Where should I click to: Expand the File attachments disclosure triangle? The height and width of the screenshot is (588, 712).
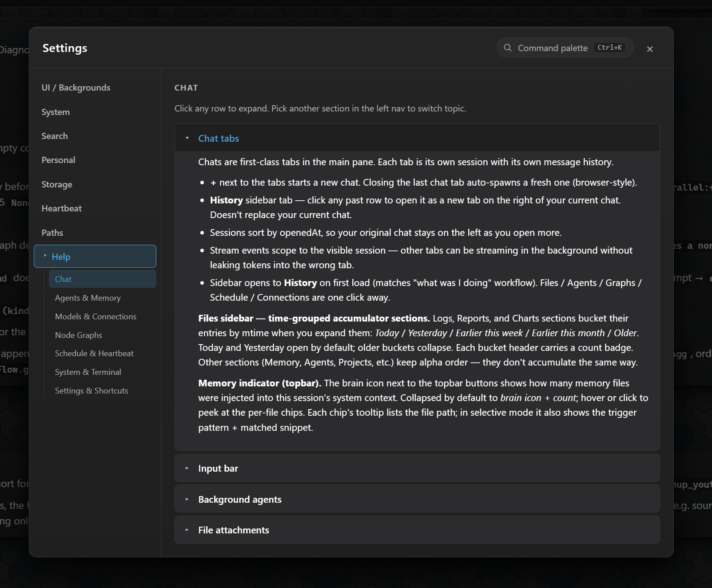click(x=187, y=530)
